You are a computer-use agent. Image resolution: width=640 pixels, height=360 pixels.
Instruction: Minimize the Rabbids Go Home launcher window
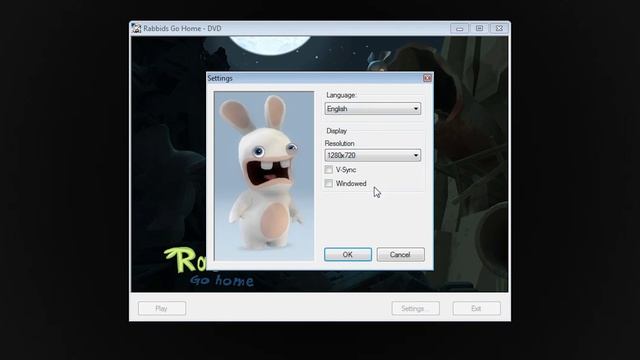460,28
